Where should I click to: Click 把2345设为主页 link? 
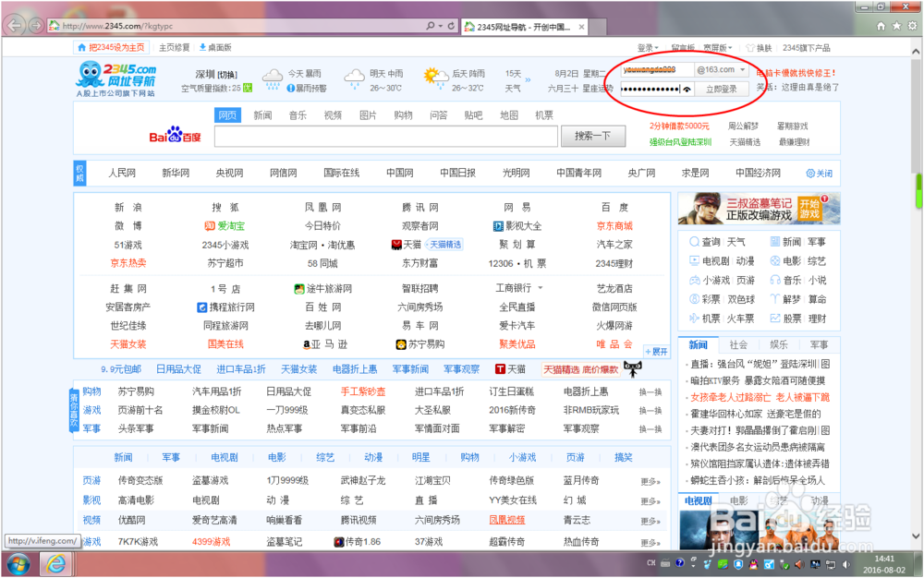tap(111, 48)
